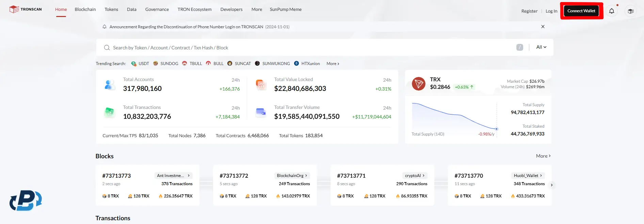Click block reward icon in block #73713773
Image resolution: width=644 pixels, height=224 pixels.
(x=104, y=196)
